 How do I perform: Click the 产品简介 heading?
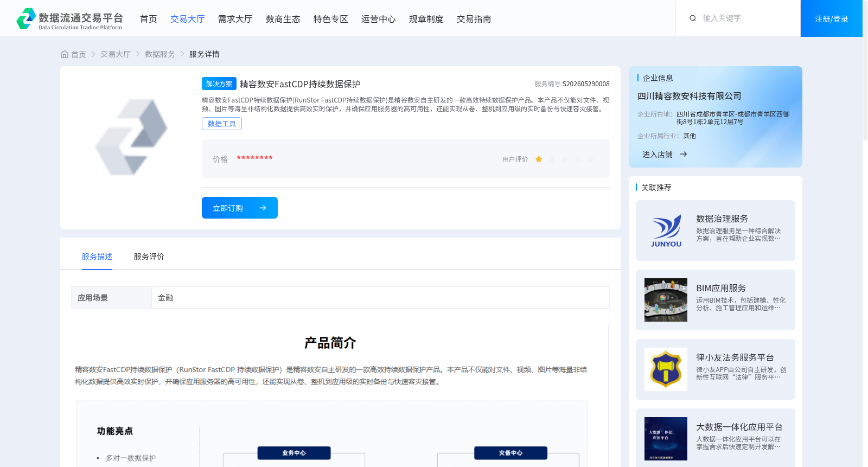click(330, 343)
